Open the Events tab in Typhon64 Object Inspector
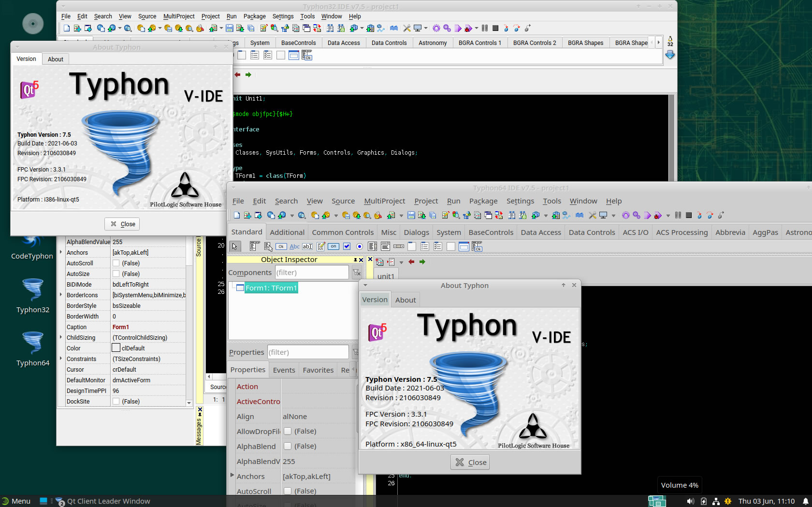The width and height of the screenshot is (812, 507). (x=284, y=370)
